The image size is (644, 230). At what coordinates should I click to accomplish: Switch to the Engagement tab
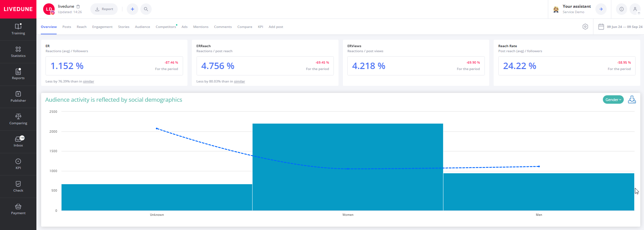pyautogui.click(x=102, y=27)
